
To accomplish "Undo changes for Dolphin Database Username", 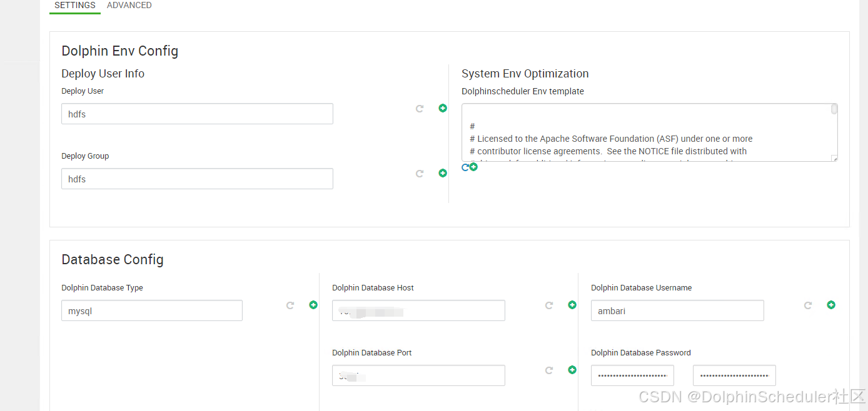I will (x=808, y=305).
